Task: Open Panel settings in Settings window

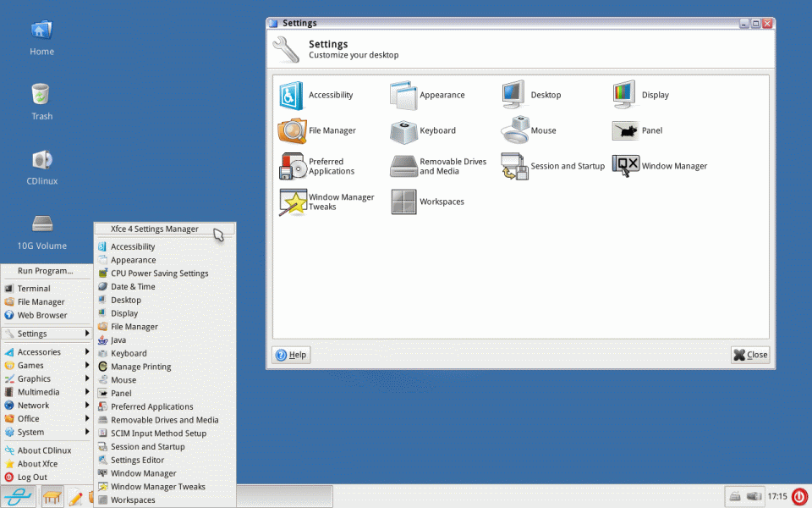Action: tap(637, 130)
